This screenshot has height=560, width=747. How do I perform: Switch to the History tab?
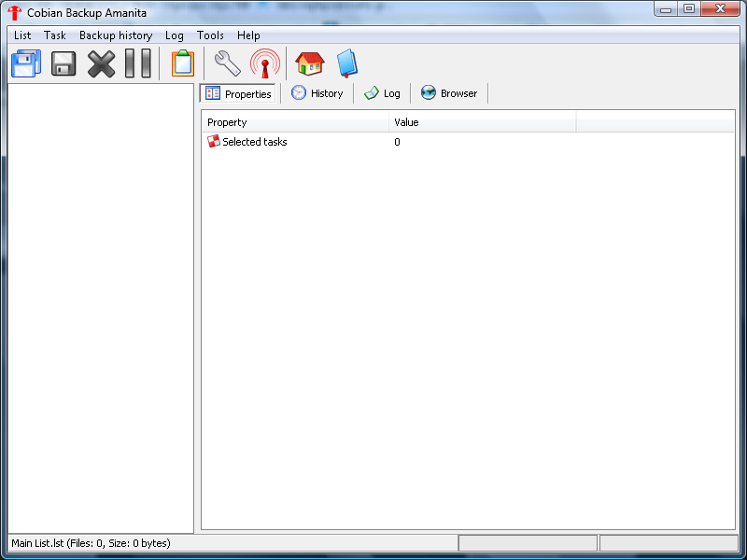point(317,93)
